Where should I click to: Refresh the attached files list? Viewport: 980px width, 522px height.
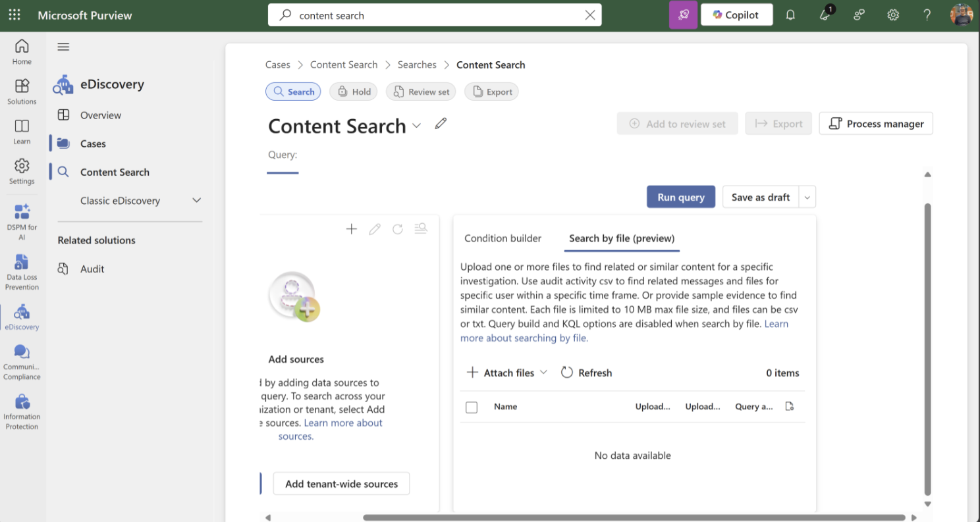586,373
